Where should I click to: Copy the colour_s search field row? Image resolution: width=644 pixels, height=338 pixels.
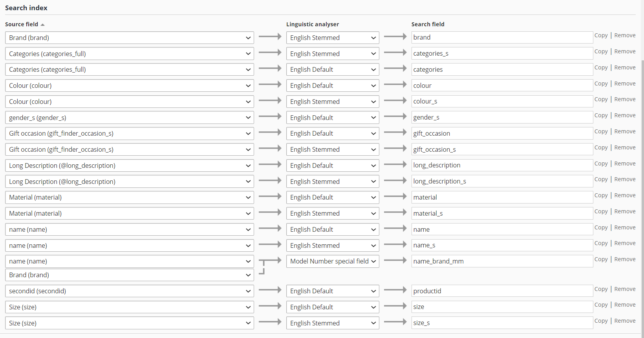click(601, 99)
